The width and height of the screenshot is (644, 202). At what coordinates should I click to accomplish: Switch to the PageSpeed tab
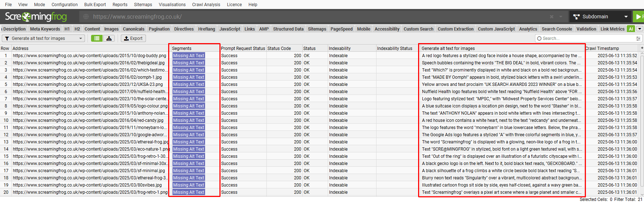[341, 29]
